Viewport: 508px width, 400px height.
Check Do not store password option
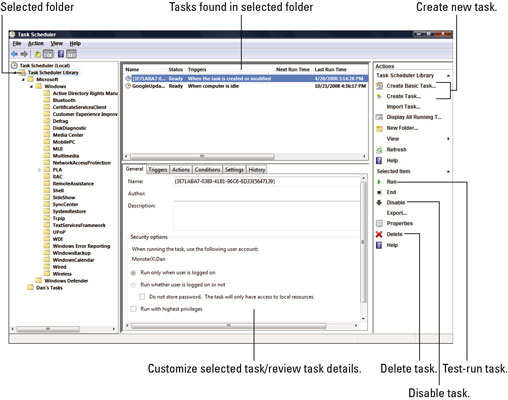coord(142,297)
